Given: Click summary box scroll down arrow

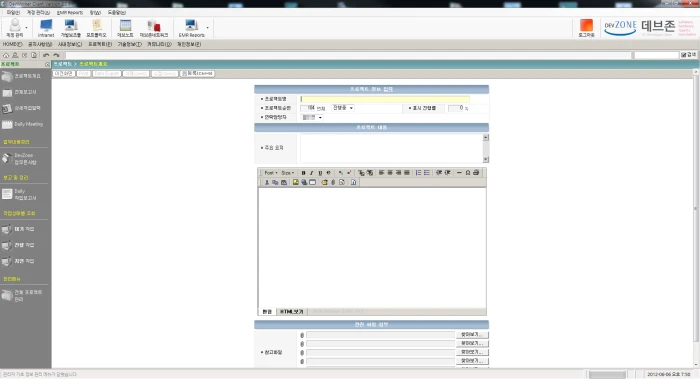Looking at the screenshot, I should coord(486,159).
